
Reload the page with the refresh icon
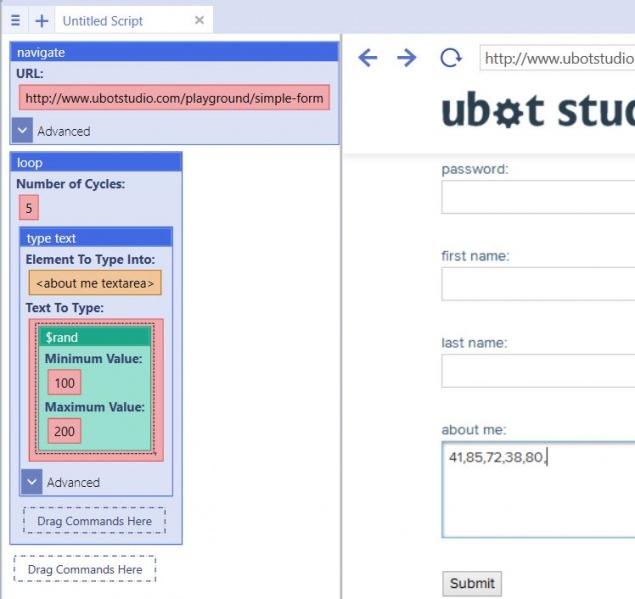coord(451,58)
